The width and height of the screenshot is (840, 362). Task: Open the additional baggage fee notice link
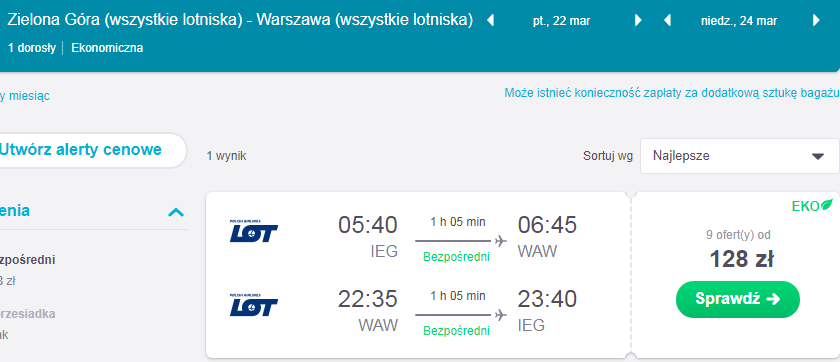[x=672, y=93]
